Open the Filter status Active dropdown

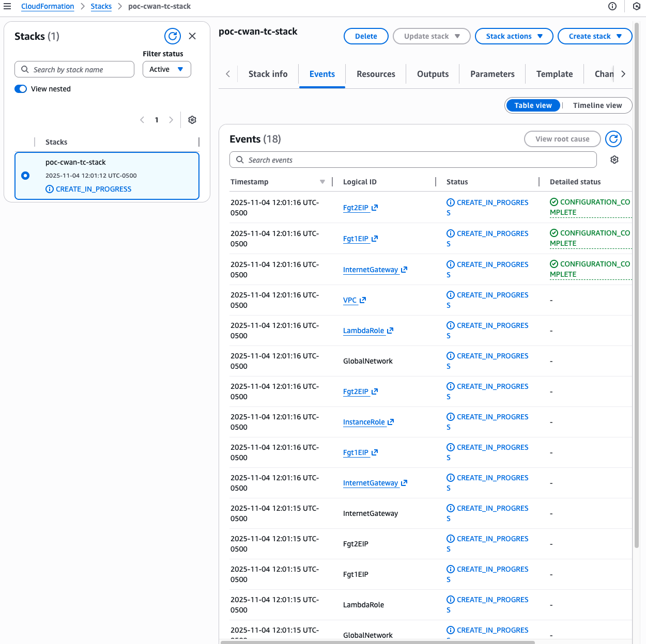pos(166,69)
